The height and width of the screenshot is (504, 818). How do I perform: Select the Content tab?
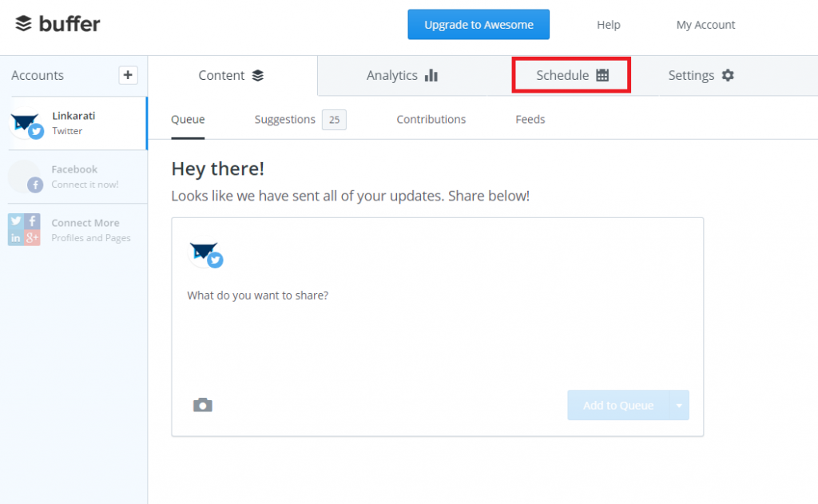pos(231,75)
